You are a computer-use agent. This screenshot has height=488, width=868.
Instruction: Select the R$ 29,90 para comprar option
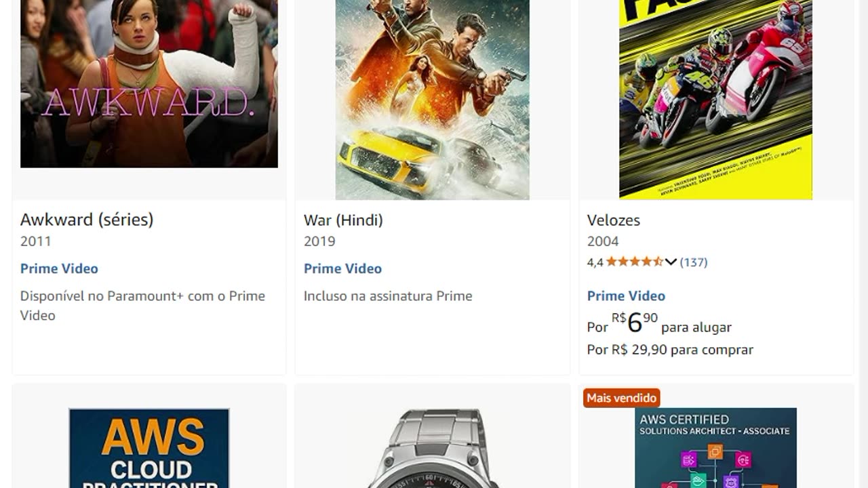point(670,350)
